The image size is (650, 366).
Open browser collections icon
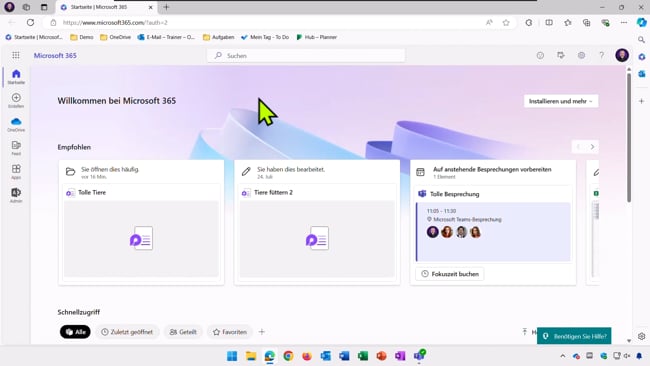(x=586, y=22)
